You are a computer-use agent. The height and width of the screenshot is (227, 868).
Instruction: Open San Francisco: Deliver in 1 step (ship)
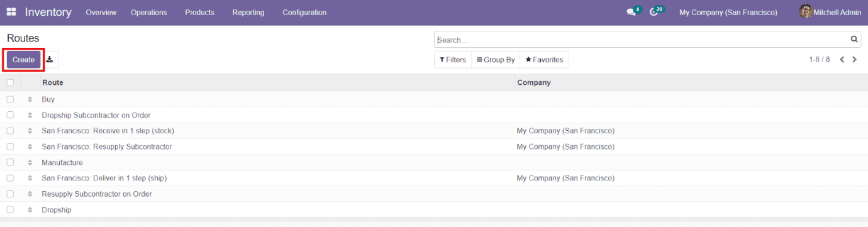(104, 178)
